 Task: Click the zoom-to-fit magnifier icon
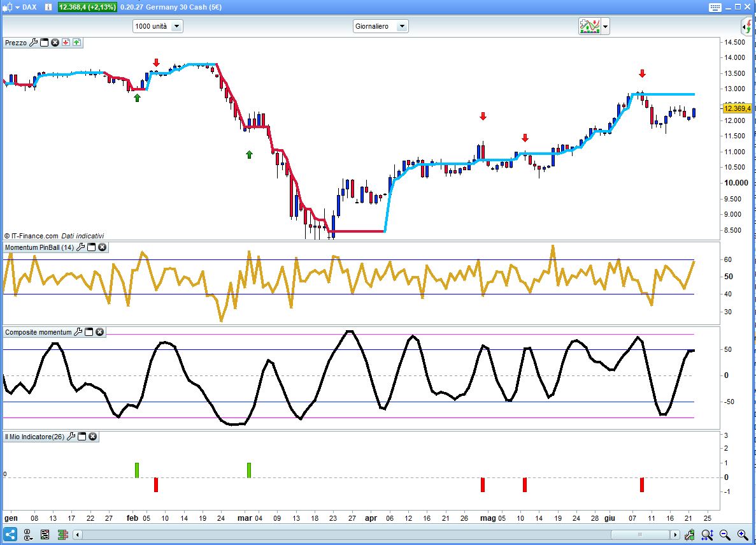pos(708,534)
